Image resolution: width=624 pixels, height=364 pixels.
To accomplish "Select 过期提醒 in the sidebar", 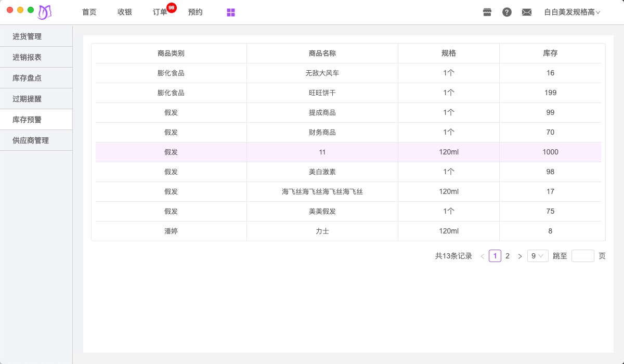I will (27, 99).
